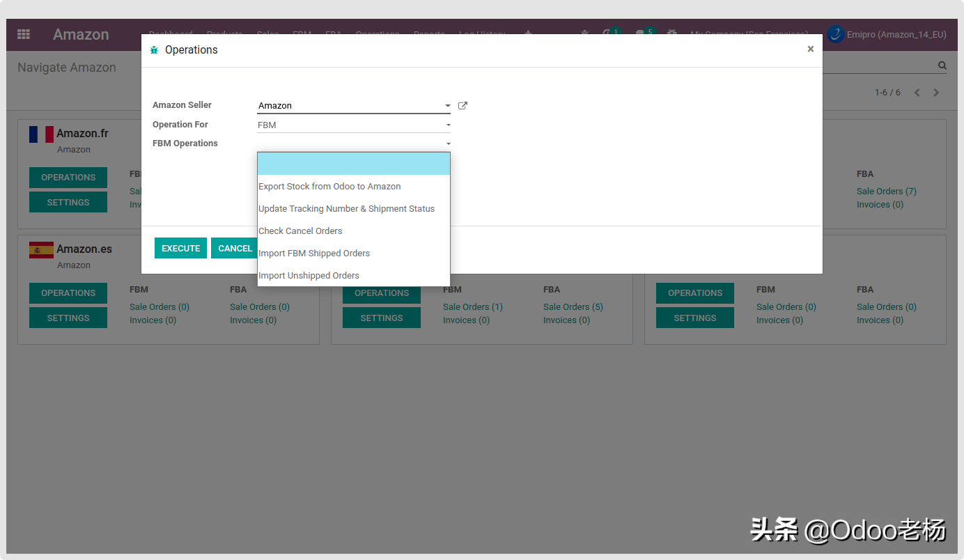Select Check Cancel Orders option

(x=354, y=231)
